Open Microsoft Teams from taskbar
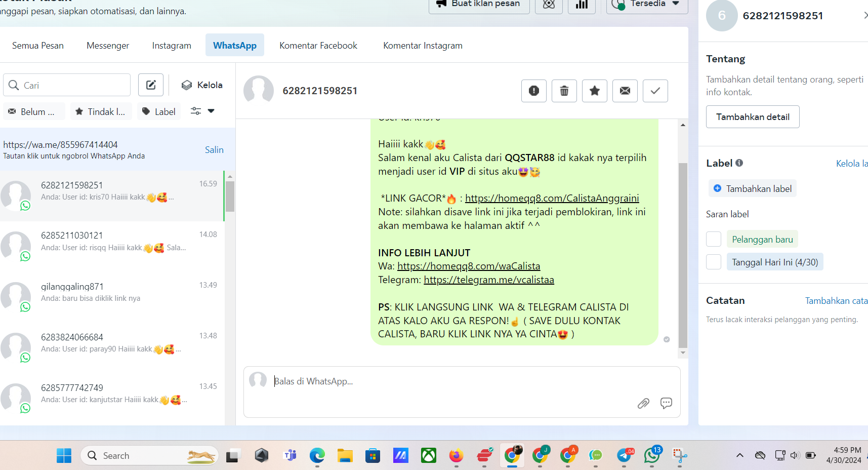The image size is (868, 470). click(290, 456)
